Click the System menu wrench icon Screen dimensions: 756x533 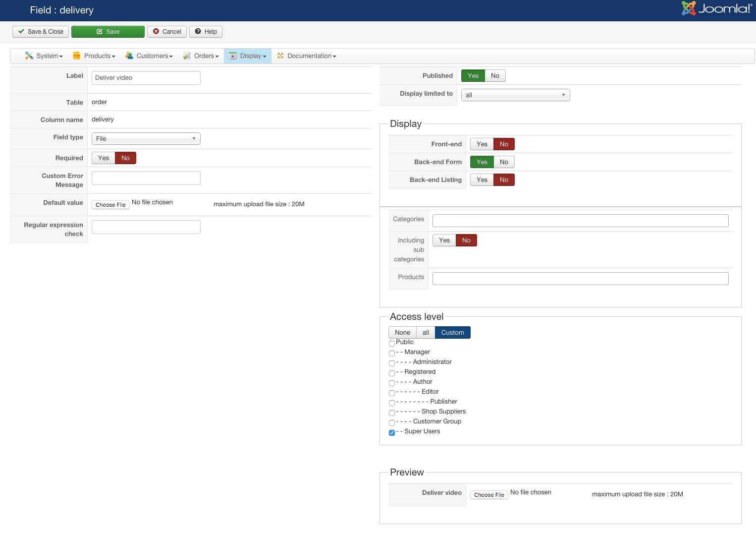coord(29,56)
